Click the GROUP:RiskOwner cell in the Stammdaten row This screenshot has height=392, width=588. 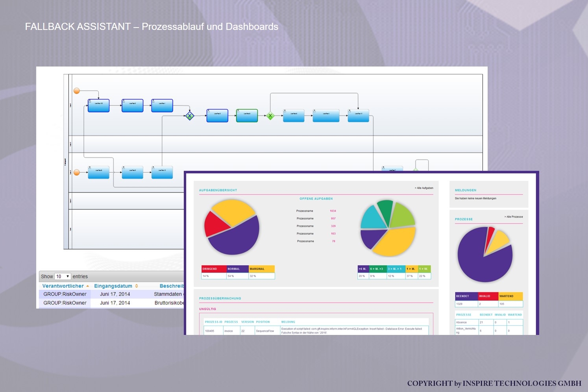(65, 294)
